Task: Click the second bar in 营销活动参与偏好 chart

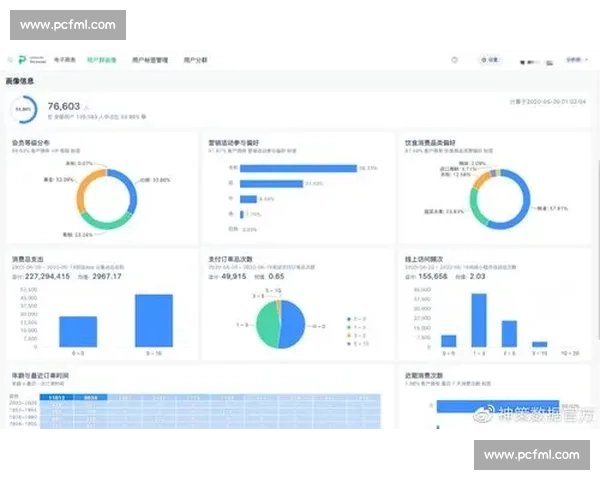Action: [x=271, y=184]
